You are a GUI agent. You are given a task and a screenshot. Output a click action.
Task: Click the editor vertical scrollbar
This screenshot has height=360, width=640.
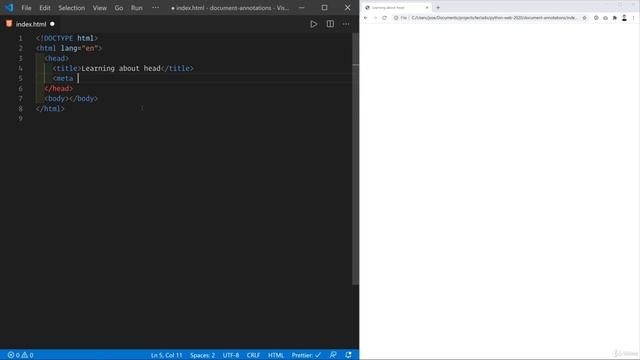[356, 159]
